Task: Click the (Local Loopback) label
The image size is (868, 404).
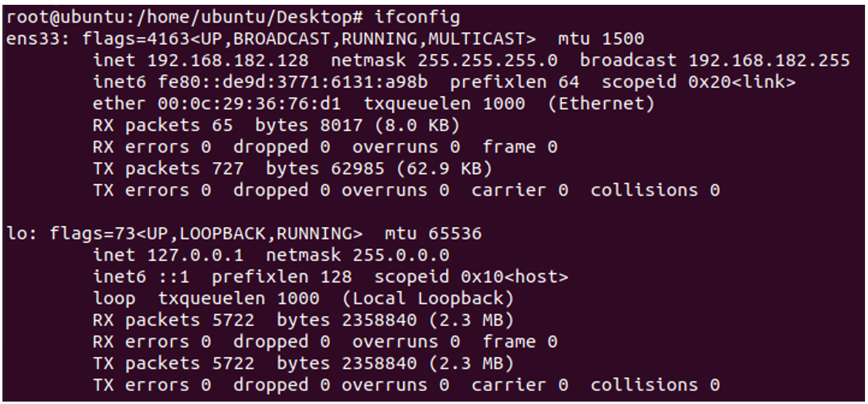Action: [428, 298]
